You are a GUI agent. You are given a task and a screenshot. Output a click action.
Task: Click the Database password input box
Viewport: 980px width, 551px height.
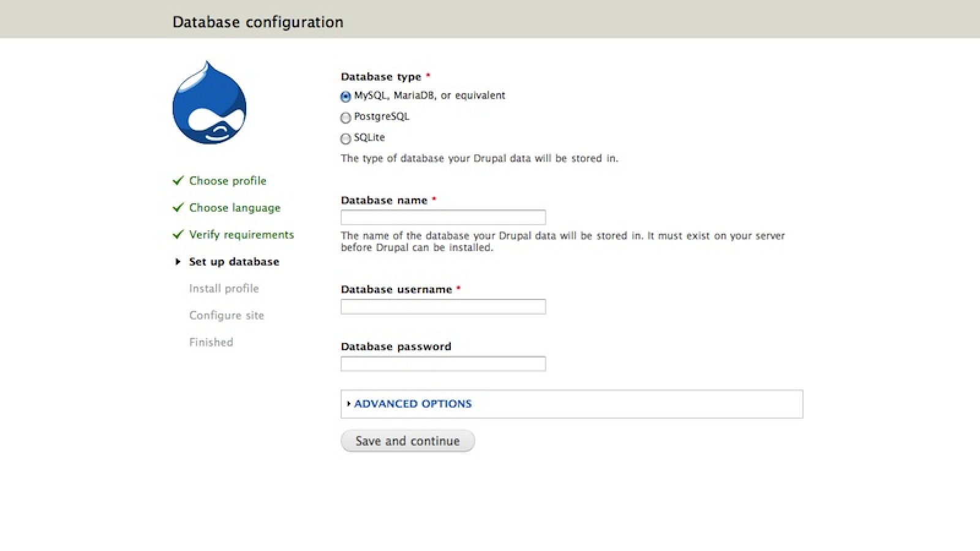(443, 364)
